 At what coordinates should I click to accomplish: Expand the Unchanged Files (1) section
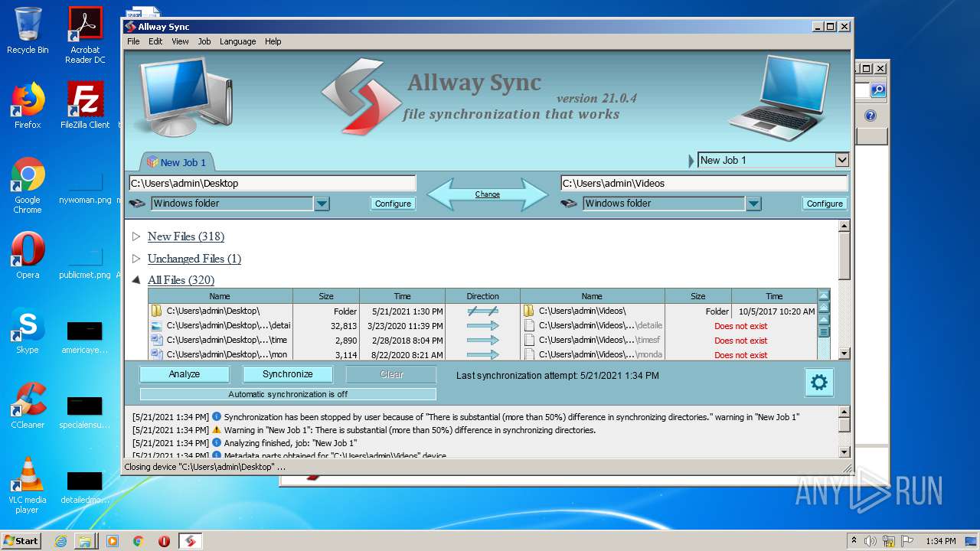point(136,259)
